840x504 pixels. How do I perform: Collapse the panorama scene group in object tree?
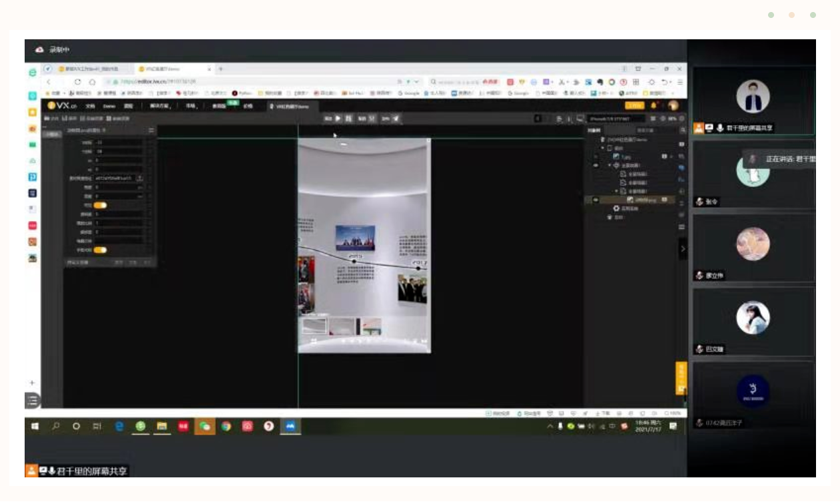point(609,165)
